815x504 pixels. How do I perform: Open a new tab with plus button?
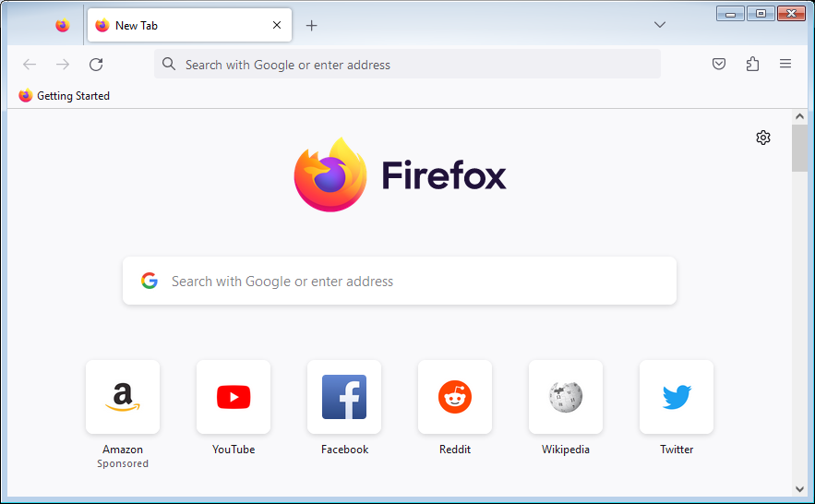point(311,26)
